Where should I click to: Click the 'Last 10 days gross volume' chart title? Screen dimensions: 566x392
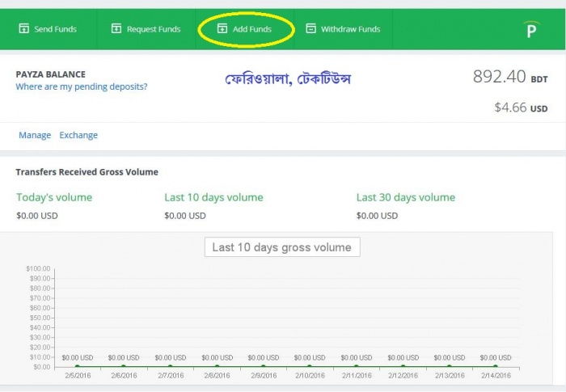[x=282, y=247]
